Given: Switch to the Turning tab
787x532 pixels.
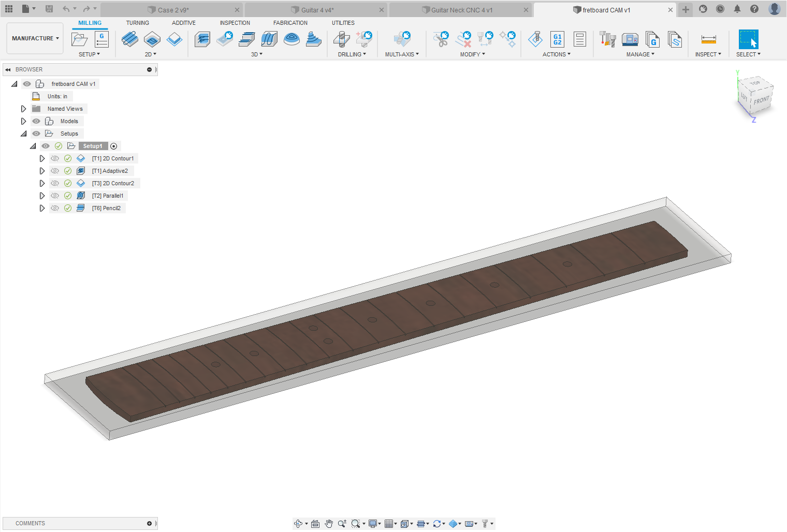Looking at the screenshot, I should point(137,23).
